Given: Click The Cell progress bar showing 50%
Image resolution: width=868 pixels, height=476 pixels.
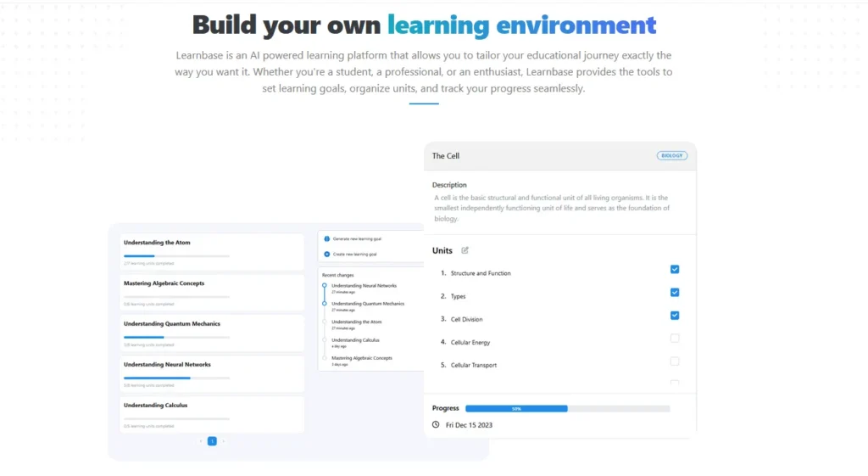Looking at the screenshot, I should [567, 408].
